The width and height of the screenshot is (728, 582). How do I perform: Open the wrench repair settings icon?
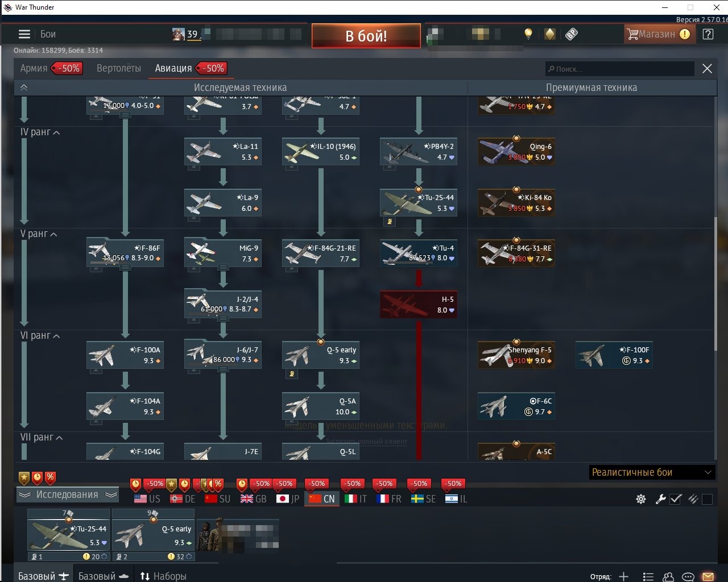coord(660,499)
